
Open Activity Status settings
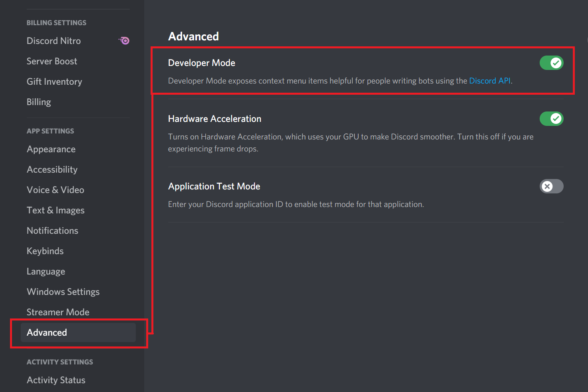tap(56, 380)
